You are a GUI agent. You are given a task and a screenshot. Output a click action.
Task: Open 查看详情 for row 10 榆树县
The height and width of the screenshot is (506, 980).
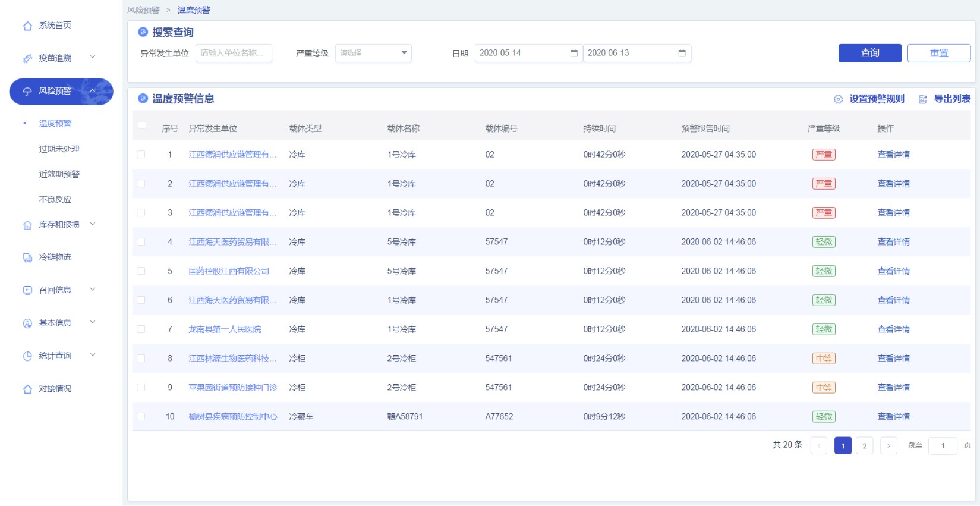[893, 417]
